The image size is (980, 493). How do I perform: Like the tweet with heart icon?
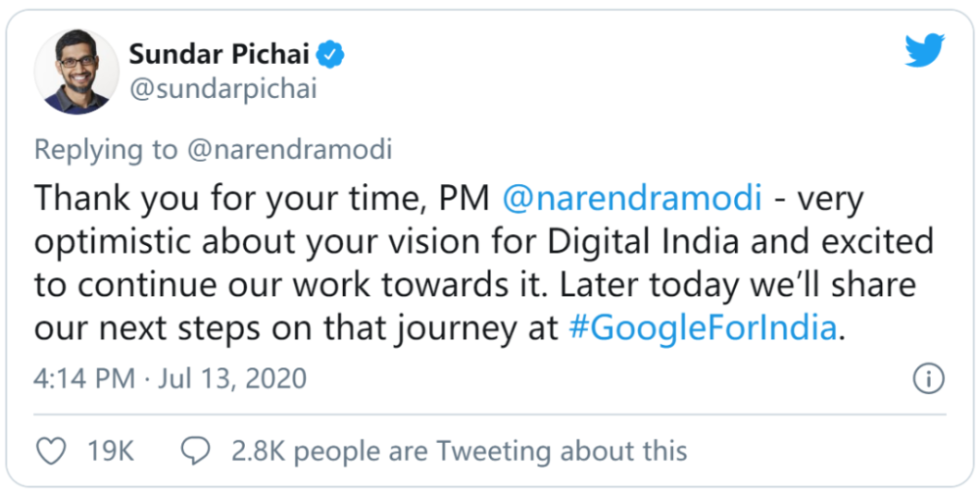pos(51,451)
